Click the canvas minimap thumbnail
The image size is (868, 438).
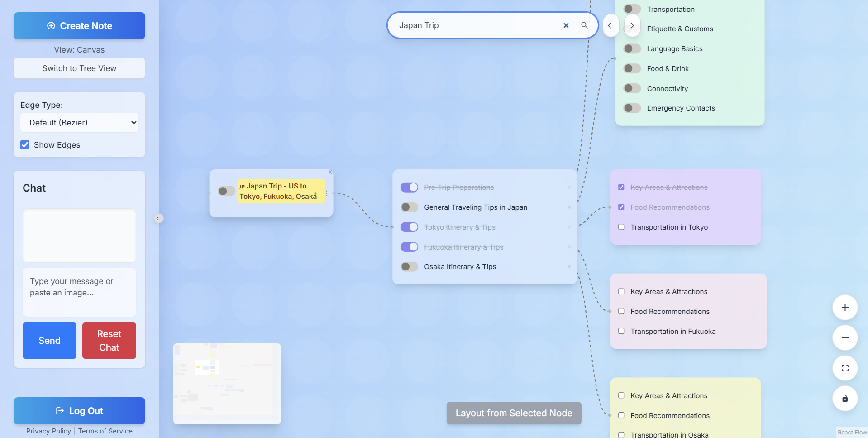227,384
